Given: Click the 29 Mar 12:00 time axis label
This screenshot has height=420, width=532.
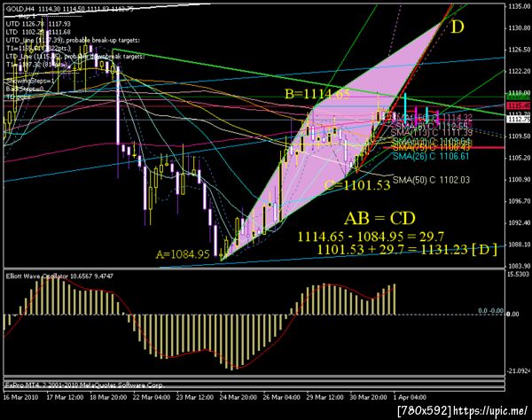Looking at the screenshot, I should coord(325,397).
